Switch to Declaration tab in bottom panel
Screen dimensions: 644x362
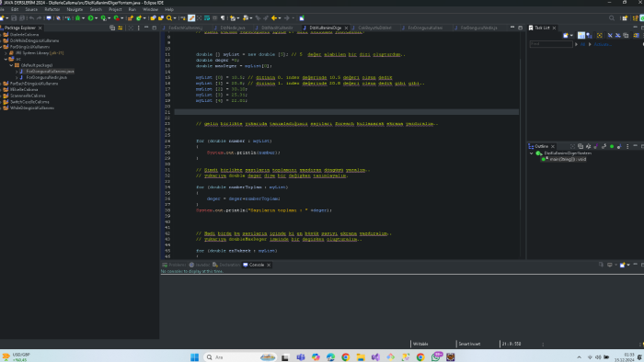tap(226, 265)
